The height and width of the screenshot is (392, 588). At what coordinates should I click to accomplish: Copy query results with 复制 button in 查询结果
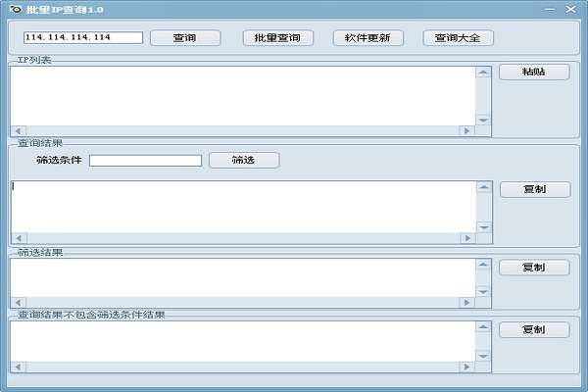(x=535, y=189)
